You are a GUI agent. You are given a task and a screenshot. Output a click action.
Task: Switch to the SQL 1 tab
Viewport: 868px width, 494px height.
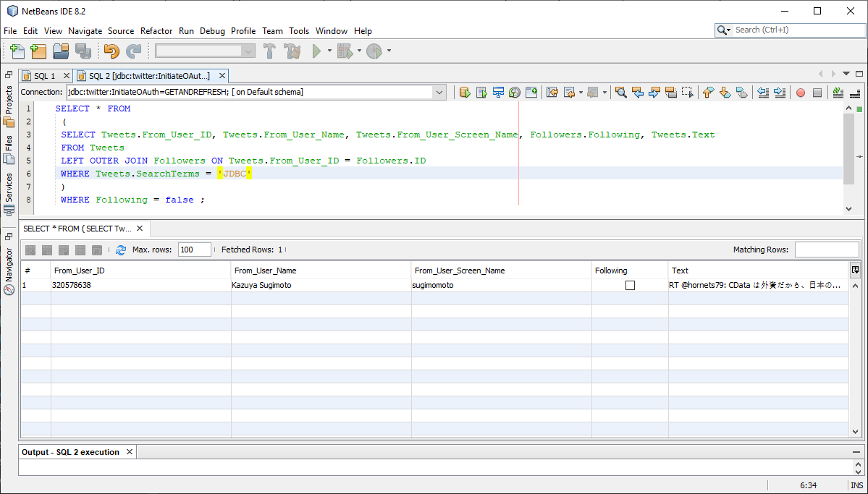[x=44, y=76]
